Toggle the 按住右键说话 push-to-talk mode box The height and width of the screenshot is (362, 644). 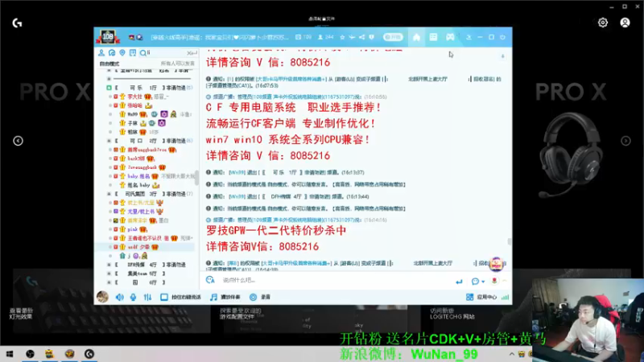(x=164, y=297)
